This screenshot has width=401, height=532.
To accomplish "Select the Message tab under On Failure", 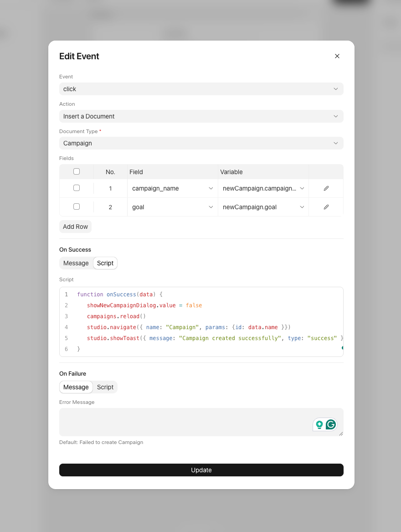I will 76,387.
